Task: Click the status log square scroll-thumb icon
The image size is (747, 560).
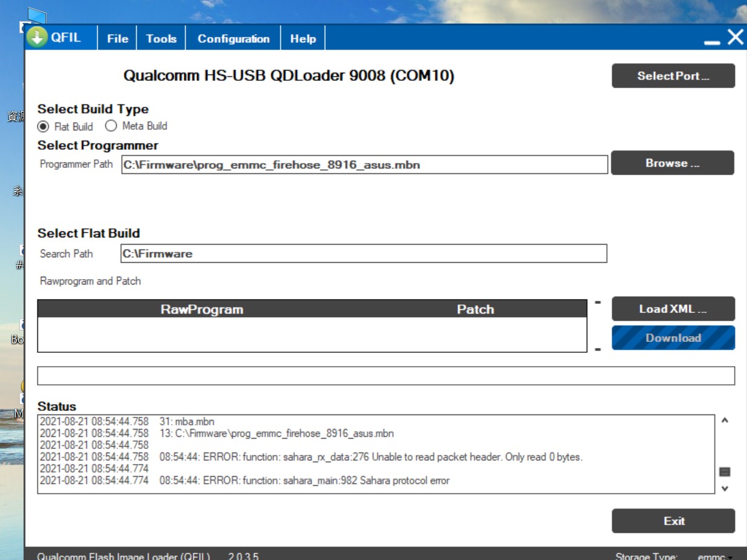Action: (725, 472)
